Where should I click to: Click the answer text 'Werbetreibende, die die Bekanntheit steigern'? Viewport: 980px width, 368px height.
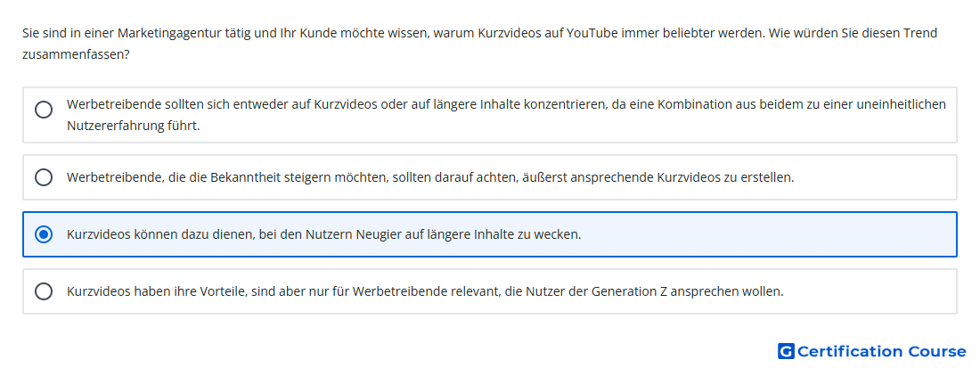coord(430,177)
